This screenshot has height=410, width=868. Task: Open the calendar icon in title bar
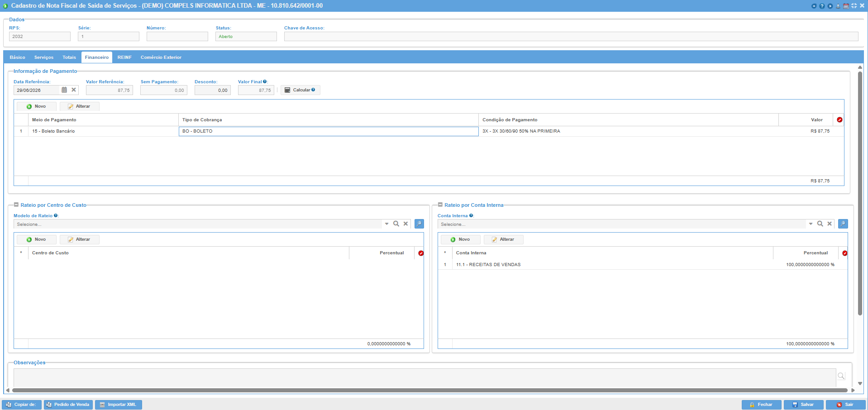[x=846, y=6]
